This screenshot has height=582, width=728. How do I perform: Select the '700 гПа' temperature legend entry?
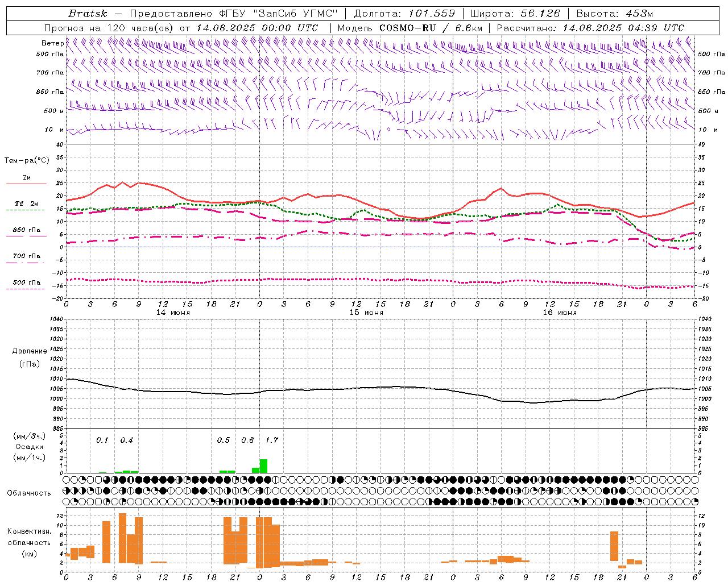[27, 256]
